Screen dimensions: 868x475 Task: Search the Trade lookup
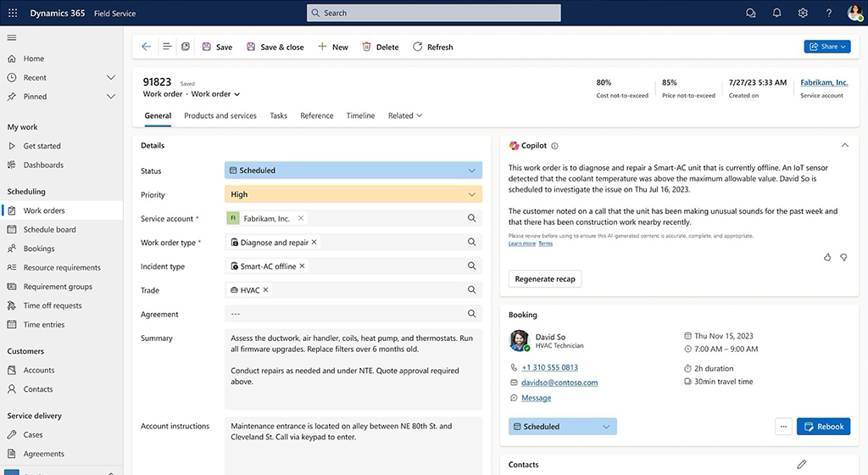471,289
